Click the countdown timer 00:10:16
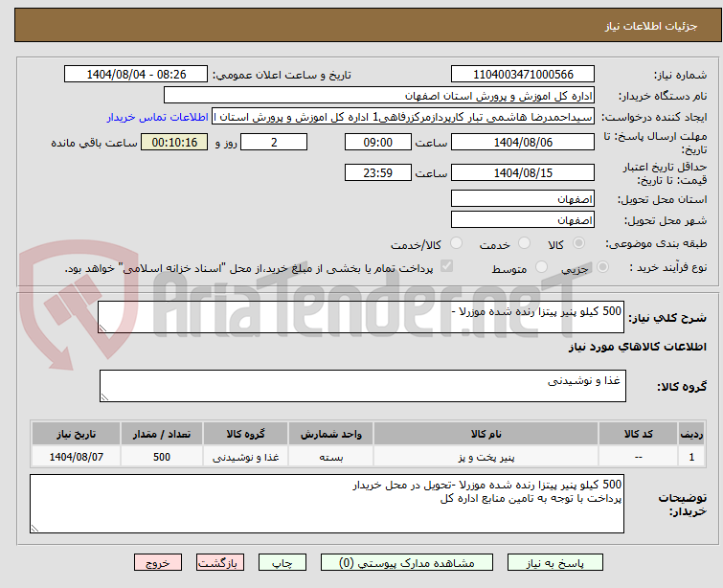 (x=174, y=142)
